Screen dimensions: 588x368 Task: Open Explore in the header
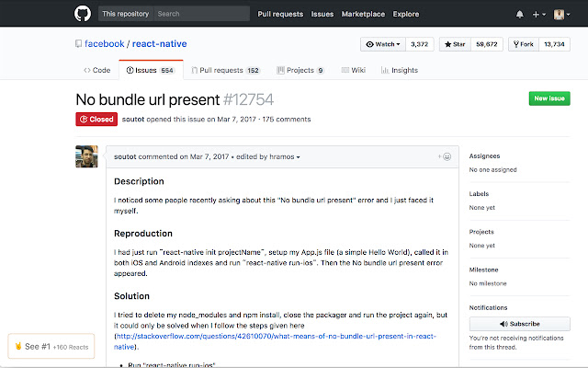click(406, 14)
